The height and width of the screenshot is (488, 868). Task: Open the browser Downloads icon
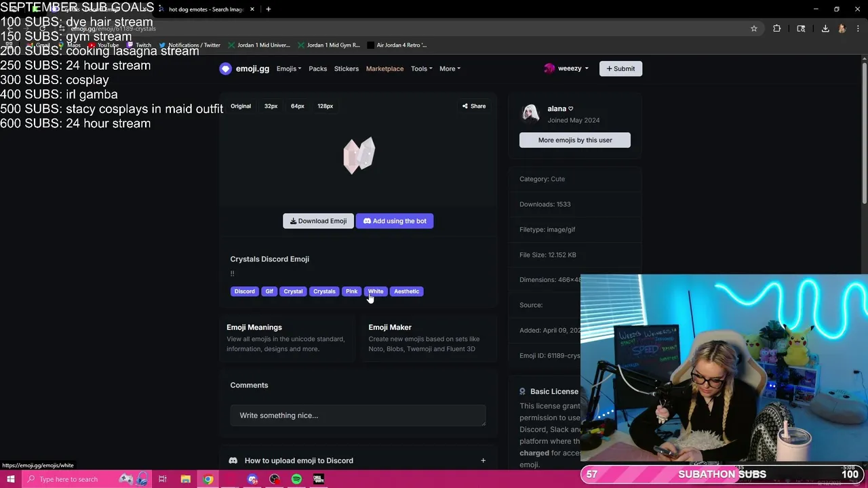pyautogui.click(x=825, y=28)
